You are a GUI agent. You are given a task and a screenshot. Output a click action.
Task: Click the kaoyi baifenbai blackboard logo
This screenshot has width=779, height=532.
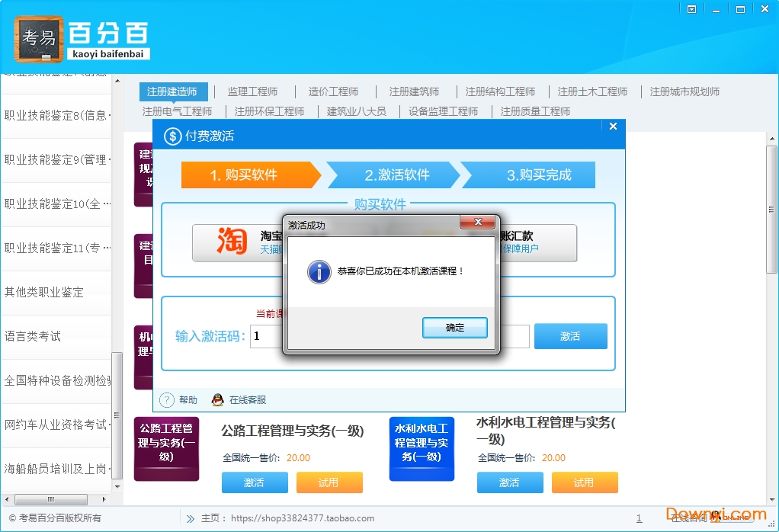[37, 38]
